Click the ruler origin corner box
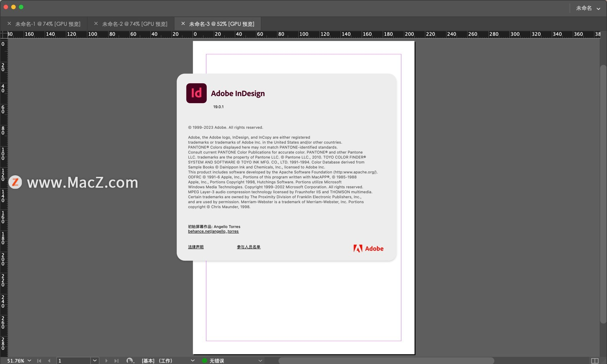The image size is (607, 364). click(x=4, y=34)
